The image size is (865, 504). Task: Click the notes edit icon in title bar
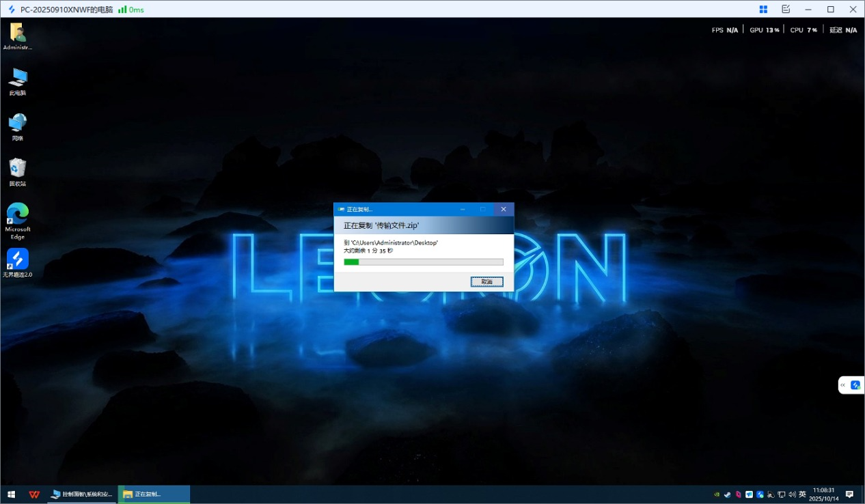click(786, 10)
